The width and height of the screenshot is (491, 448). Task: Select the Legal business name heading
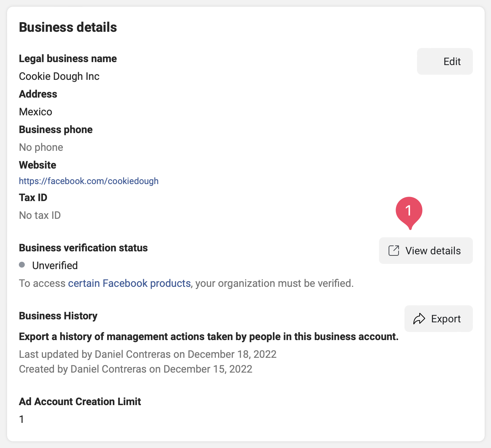pyautogui.click(x=68, y=58)
